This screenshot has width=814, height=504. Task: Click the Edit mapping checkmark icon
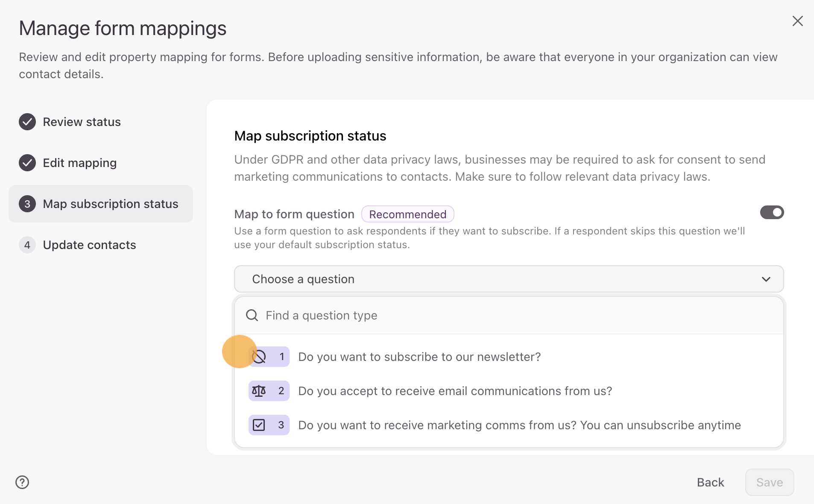pyautogui.click(x=27, y=163)
